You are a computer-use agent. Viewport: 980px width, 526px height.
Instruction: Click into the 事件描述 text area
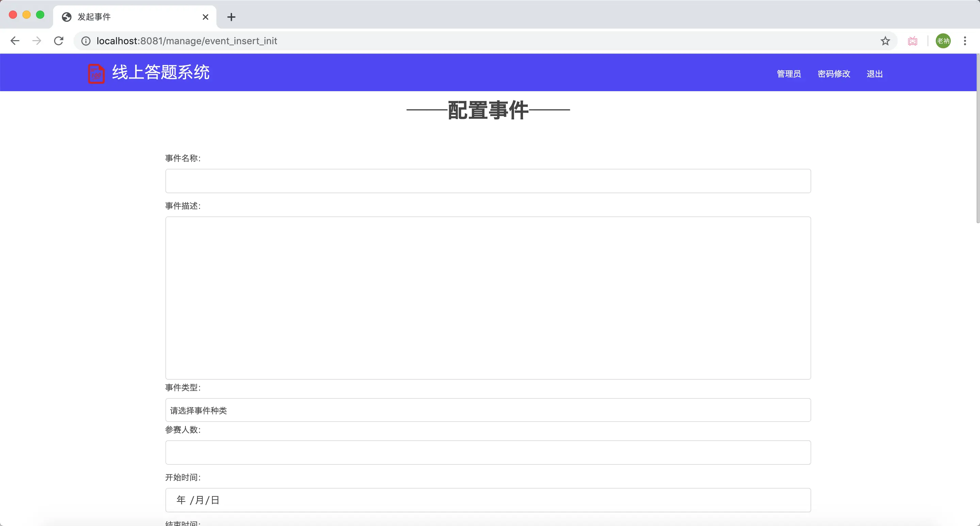pos(488,298)
